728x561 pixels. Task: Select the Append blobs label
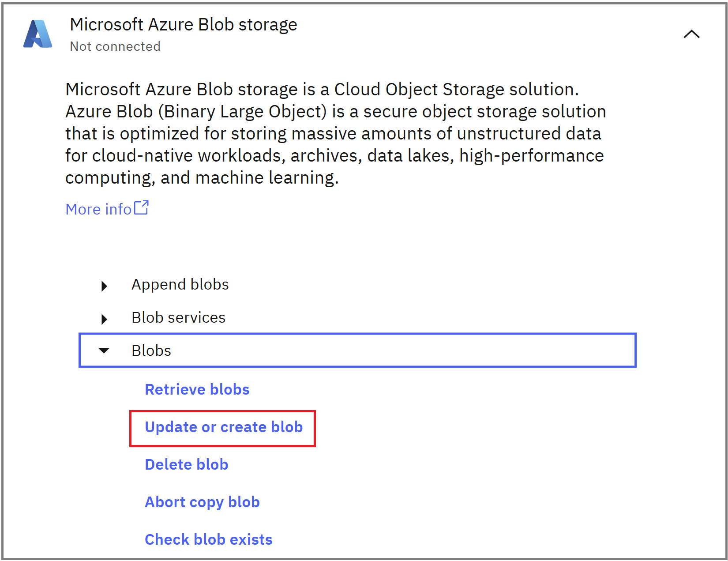coord(180,285)
